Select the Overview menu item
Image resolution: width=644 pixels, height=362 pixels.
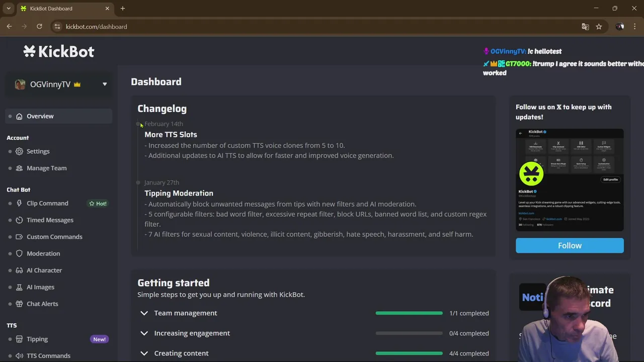click(59, 116)
